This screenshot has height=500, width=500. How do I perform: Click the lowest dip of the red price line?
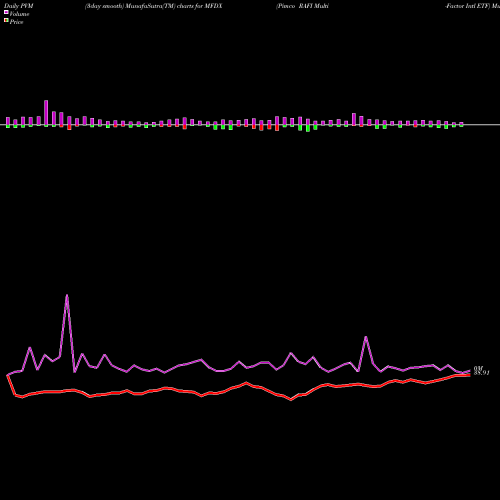click(x=291, y=399)
